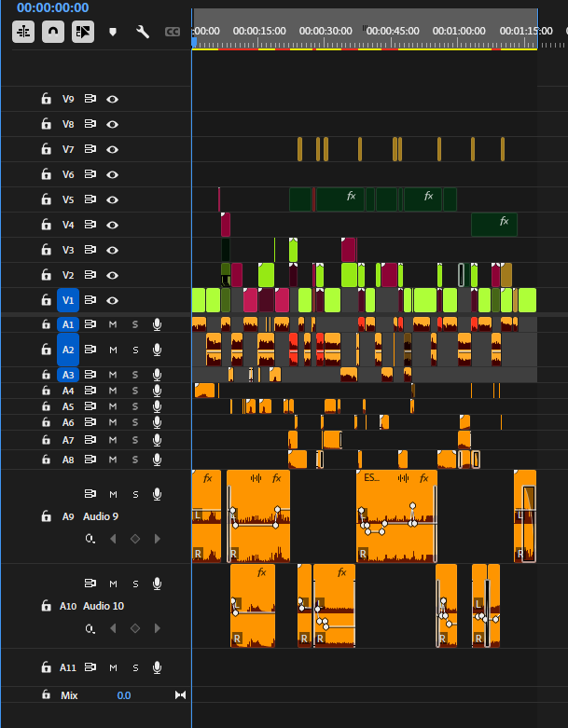The width and height of the screenshot is (568, 728).
Task: Toggle sync lock on track A11
Action: click(x=90, y=667)
